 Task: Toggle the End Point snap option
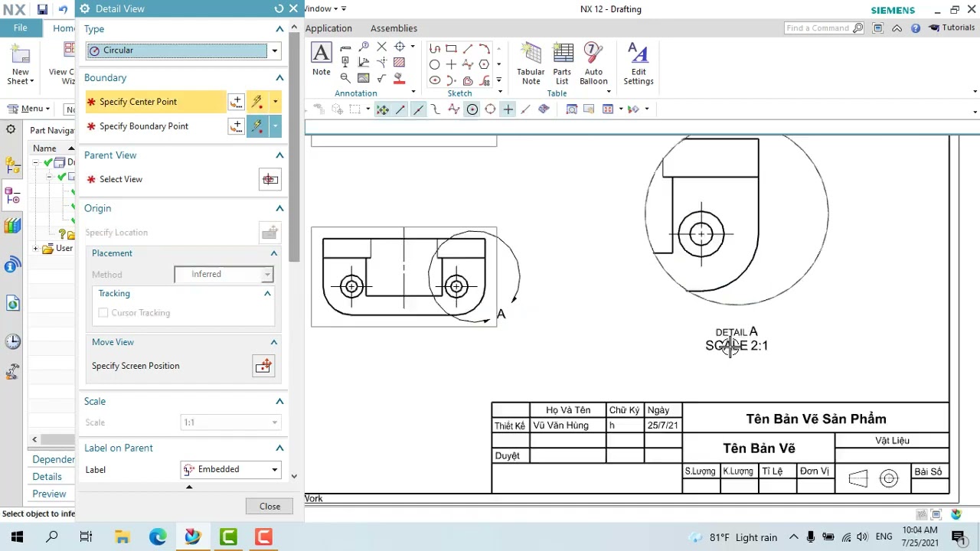400,109
